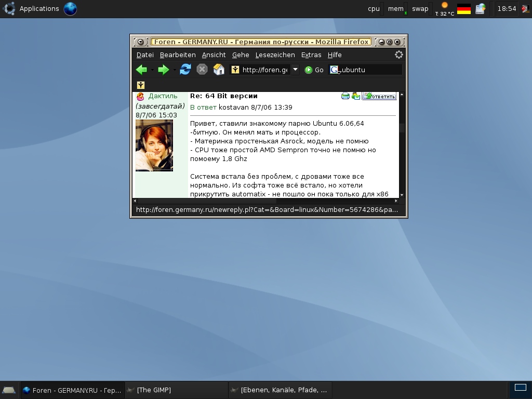The width and height of the screenshot is (532, 399).
Task: Switch to the 'Foren - GERMANY.RU' taskbar entry
Action: [73, 390]
